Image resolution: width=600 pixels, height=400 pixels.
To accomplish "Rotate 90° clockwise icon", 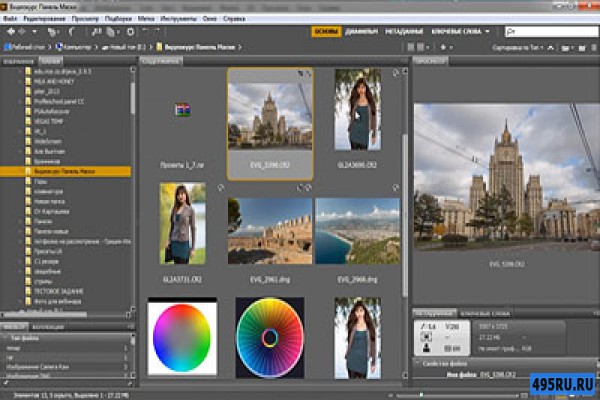I will [157, 31].
